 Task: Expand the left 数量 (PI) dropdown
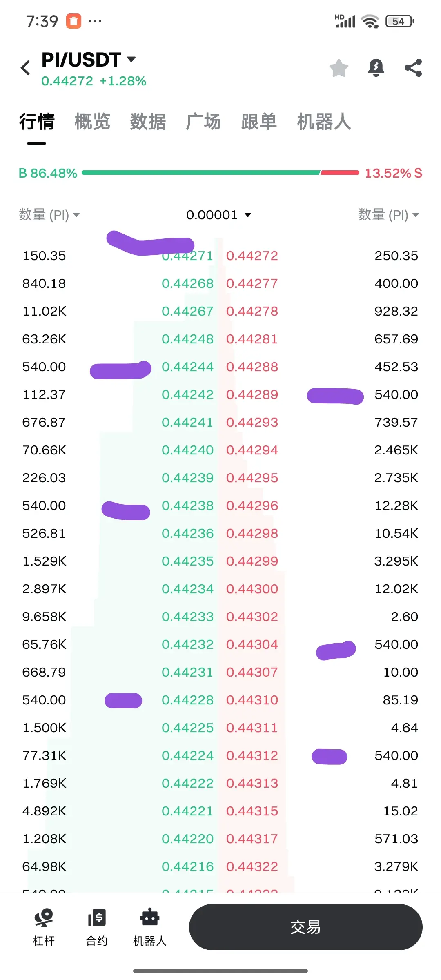(49, 215)
